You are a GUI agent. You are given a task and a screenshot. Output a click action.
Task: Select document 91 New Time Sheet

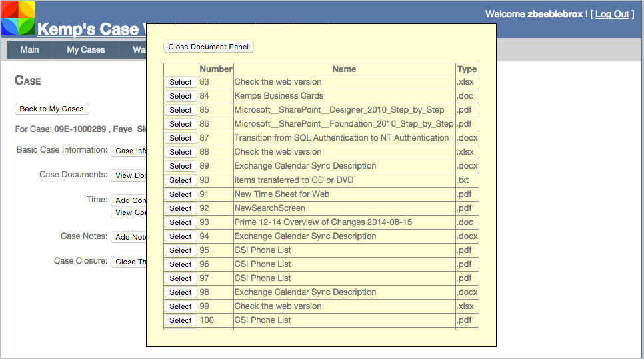click(180, 194)
